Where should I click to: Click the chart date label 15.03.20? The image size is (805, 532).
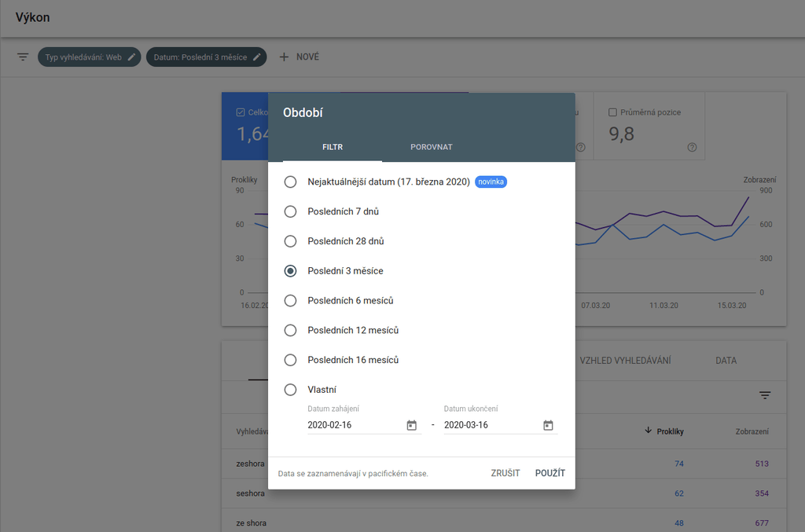pyautogui.click(x=732, y=305)
